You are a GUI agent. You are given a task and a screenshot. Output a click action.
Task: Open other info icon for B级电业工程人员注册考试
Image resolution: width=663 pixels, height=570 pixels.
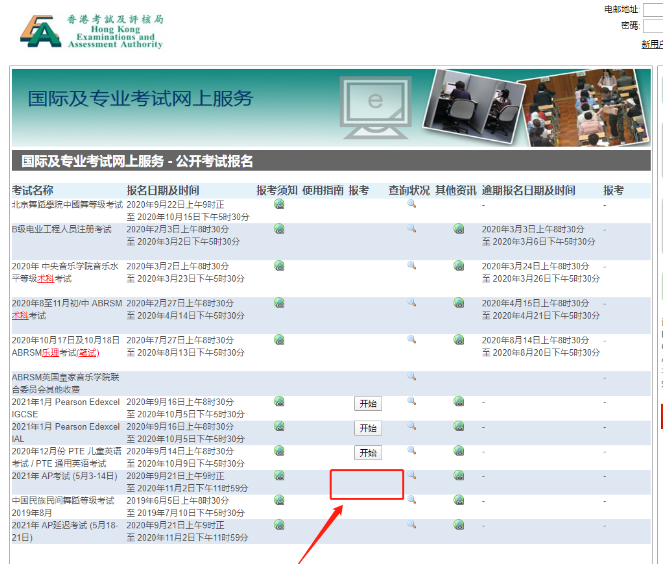click(x=459, y=229)
